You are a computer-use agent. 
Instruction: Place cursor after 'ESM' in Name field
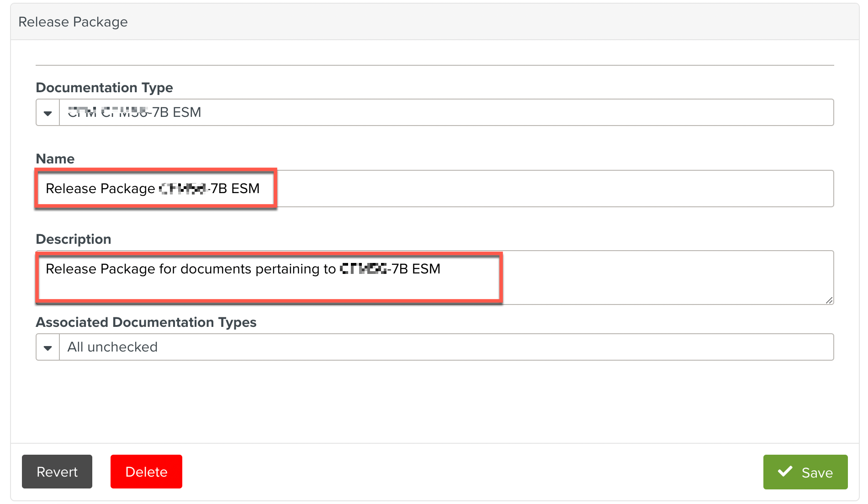(x=260, y=189)
